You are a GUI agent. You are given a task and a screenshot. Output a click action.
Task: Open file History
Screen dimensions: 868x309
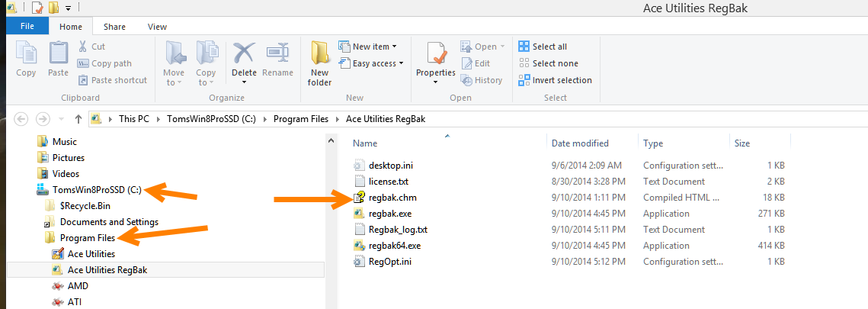[x=482, y=80]
